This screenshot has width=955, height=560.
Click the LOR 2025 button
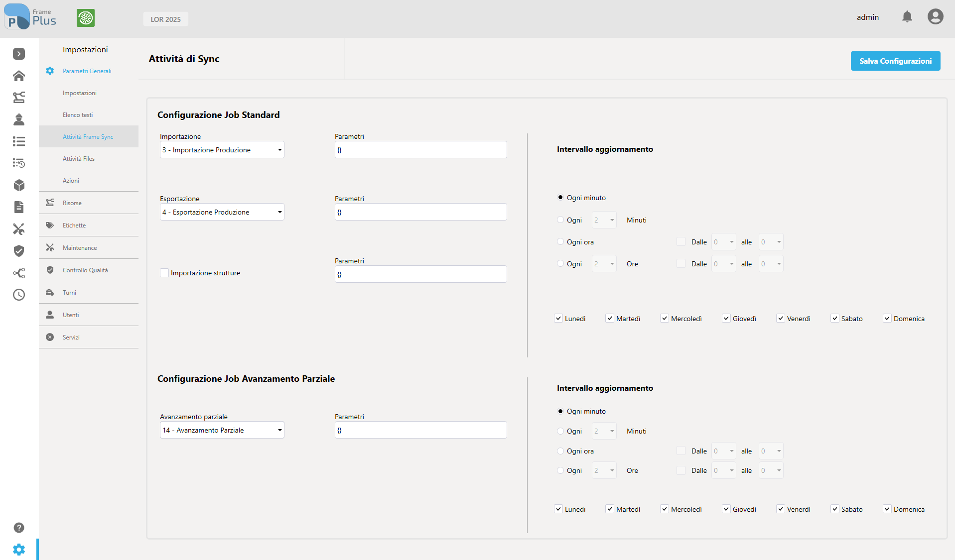tap(166, 19)
